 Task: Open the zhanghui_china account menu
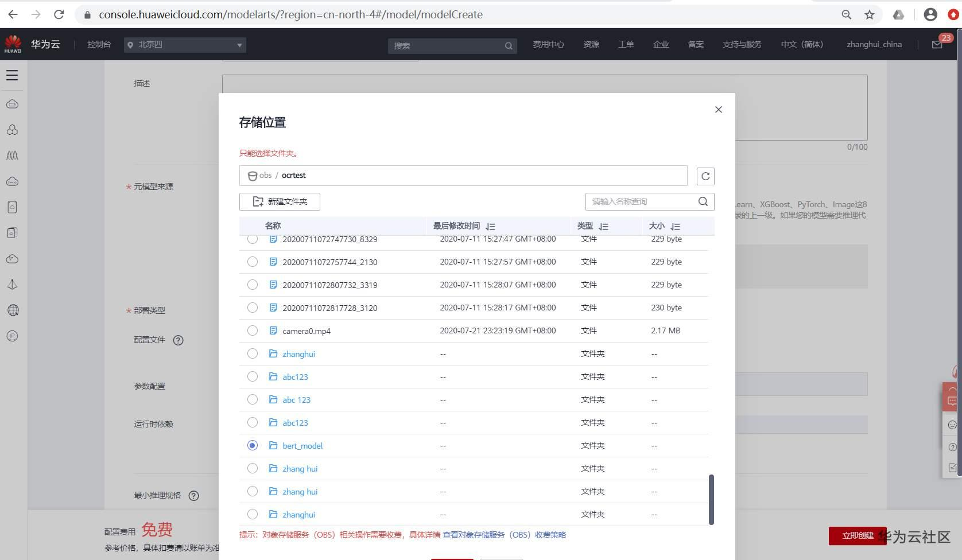coord(874,44)
